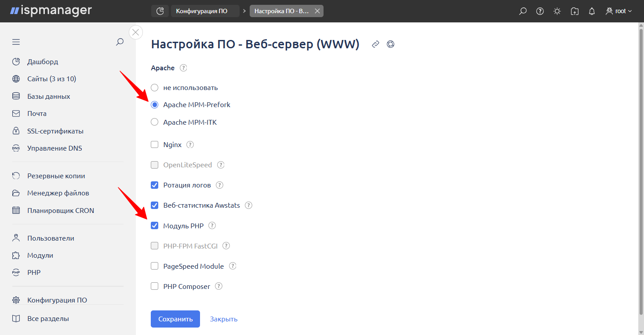The width and height of the screenshot is (644, 335).
Task: Click the dashboard pie icon tab in header
Action: click(160, 11)
